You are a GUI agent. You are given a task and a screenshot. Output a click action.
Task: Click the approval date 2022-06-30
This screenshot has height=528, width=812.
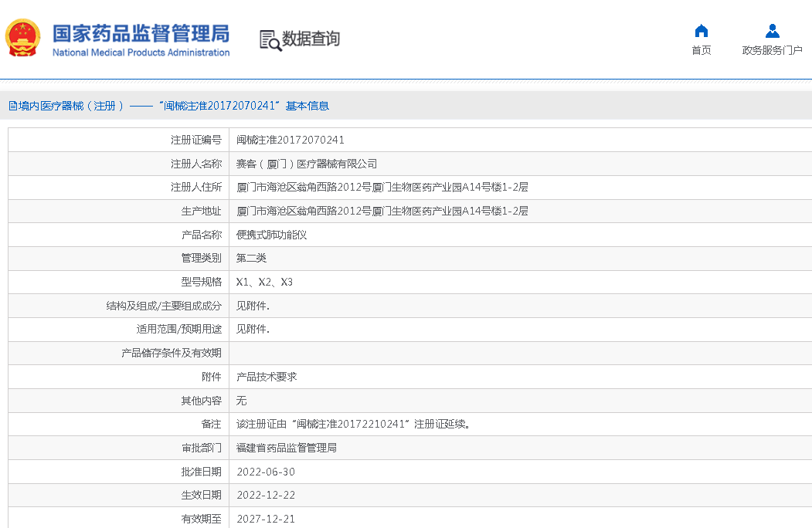[x=265, y=472]
